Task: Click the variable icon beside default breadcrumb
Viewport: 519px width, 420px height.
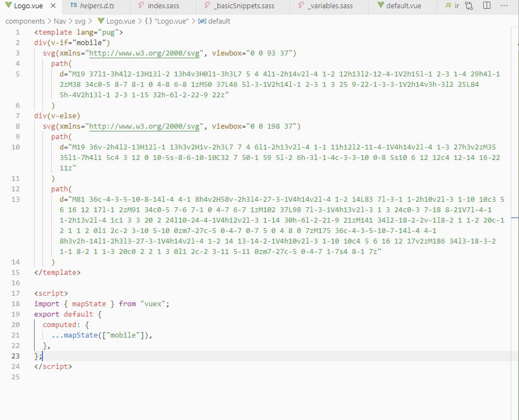Action: [x=202, y=21]
